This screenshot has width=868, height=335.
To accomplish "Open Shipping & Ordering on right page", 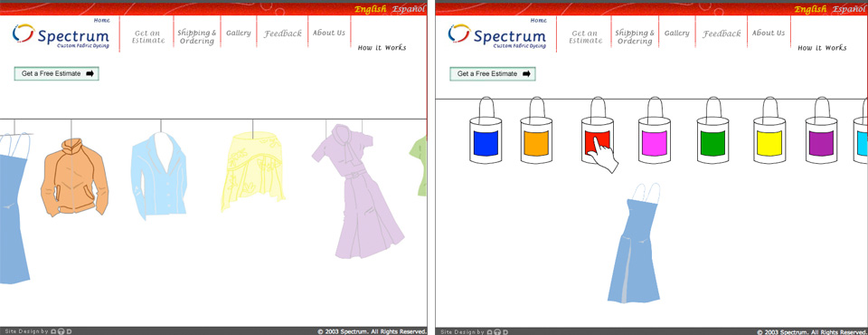I will pos(635,37).
